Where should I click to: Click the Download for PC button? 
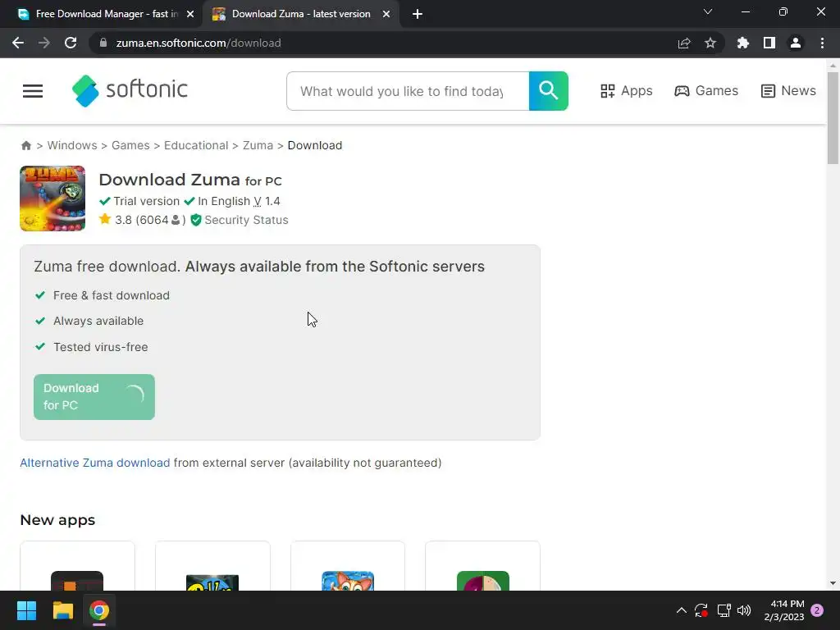click(94, 397)
